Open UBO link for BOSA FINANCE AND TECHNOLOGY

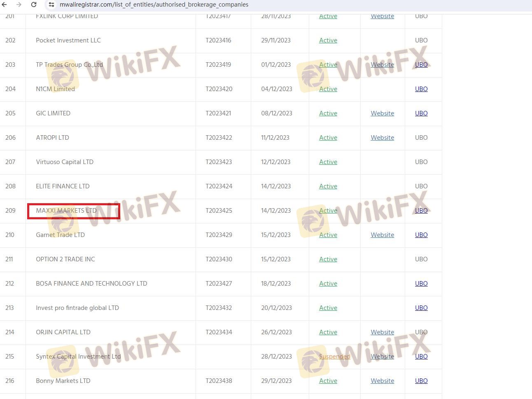point(421,284)
